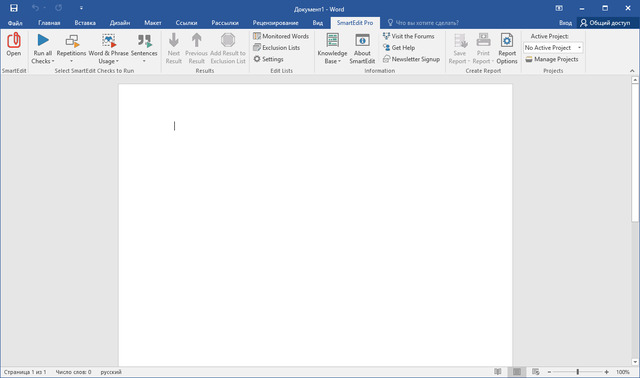The image size is (640, 378).
Task: Go to Next Result
Action: (173, 48)
